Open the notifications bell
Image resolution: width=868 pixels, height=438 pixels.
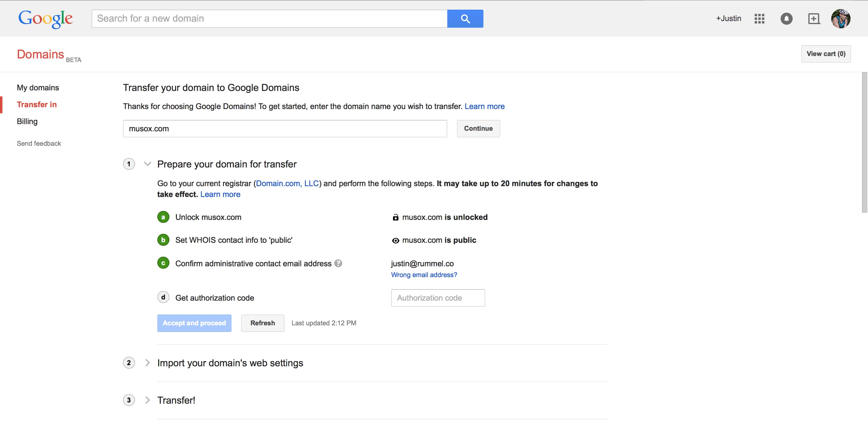click(x=786, y=18)
